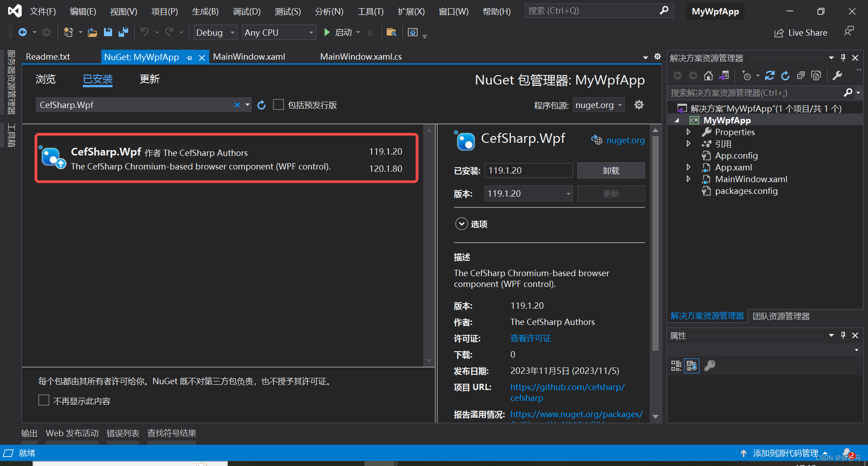Click the Save All icon on the toolbar
868x466 pixels.
click(123, 32)
